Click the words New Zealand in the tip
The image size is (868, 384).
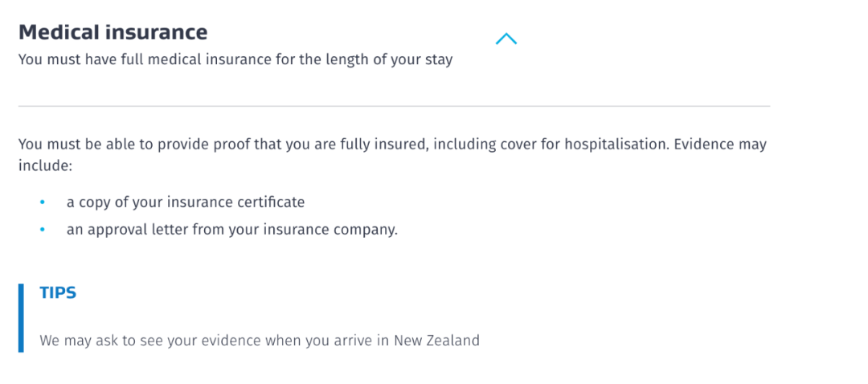(x=436, y=341)
